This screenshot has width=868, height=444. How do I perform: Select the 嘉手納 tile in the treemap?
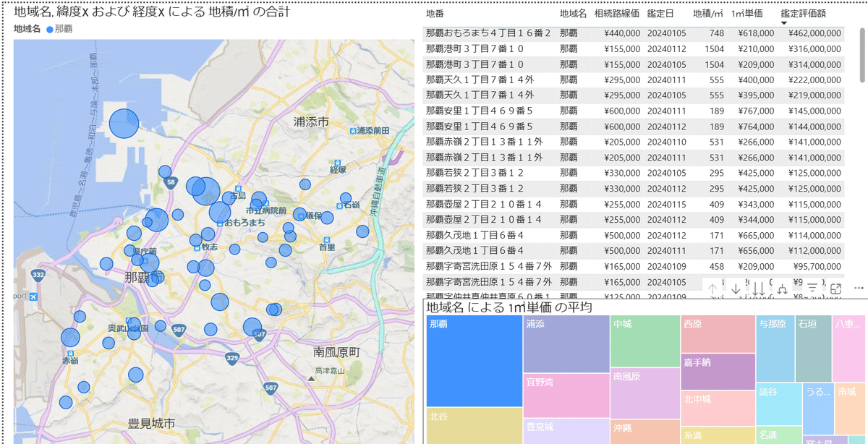tap(718, 371)
